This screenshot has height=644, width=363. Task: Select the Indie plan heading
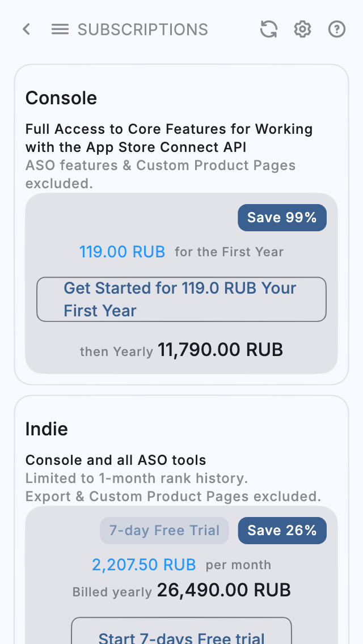pyautogui.click(x=47, y=429)
